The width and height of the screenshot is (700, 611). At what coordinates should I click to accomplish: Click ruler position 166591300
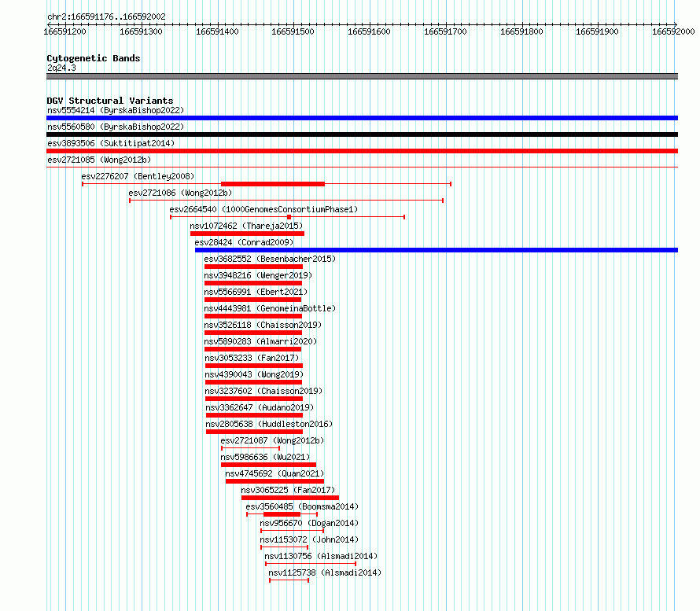[141, 31]
